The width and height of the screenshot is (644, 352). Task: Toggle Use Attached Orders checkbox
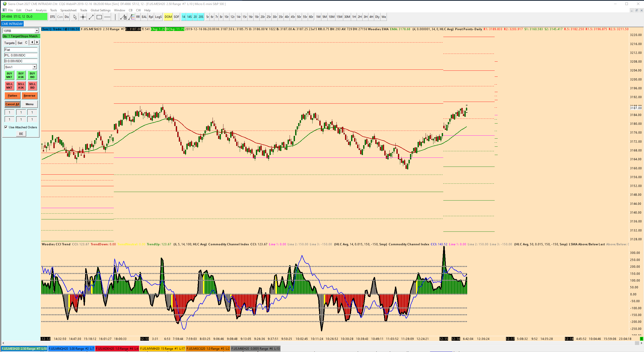[x=6, y=127]
